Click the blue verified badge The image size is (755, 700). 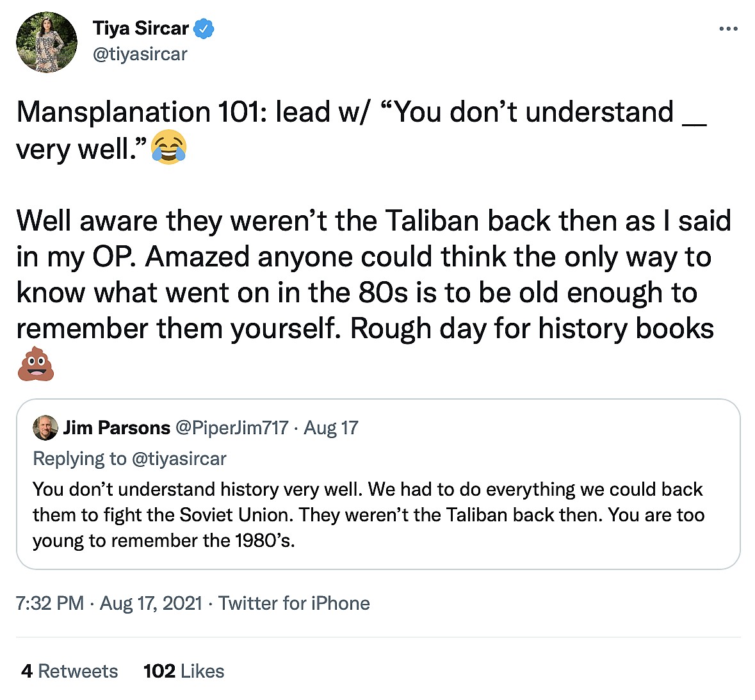pyautogui.click(x=204, y=29)
